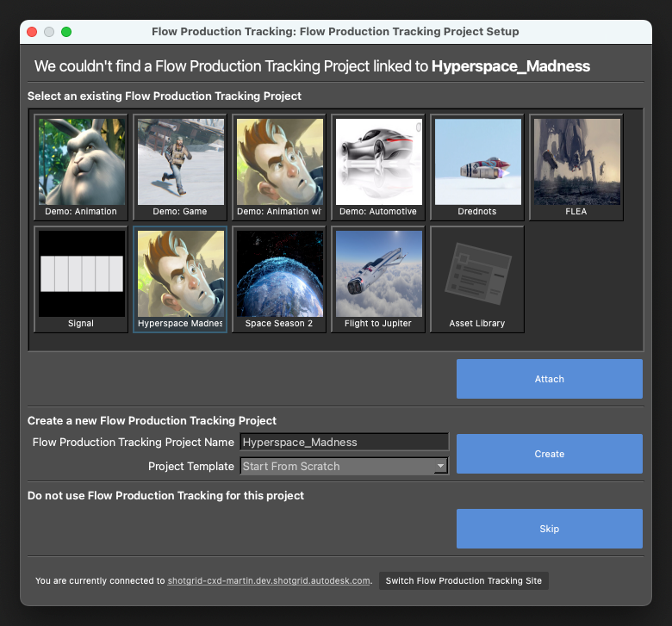Select the Drednots project tile

477,168
